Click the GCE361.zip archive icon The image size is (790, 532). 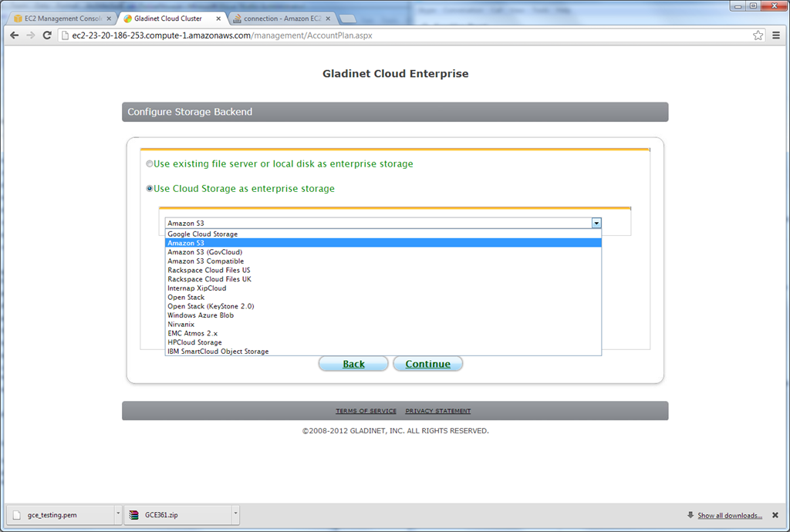point(134,515)
